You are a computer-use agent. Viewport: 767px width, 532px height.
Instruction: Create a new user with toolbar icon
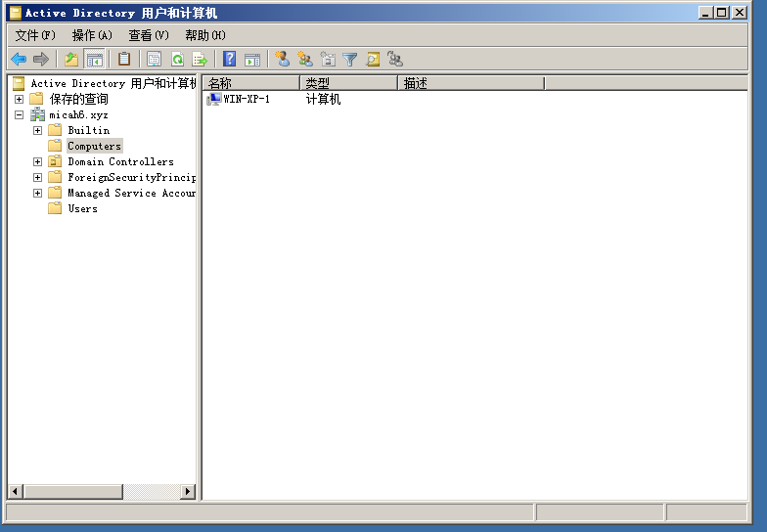282,59
